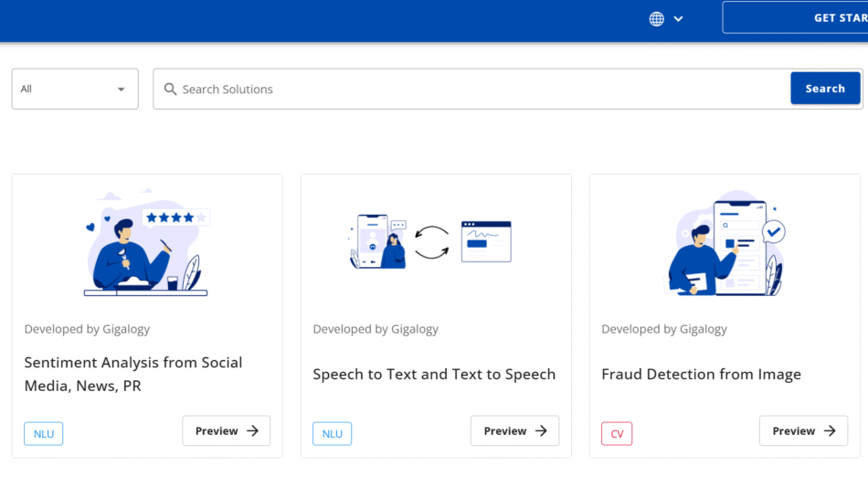Image resolution: width=868 pixels, height=488 pixels.
Task: Click the Fraud Detection from Image title
Action: (701, 374)
